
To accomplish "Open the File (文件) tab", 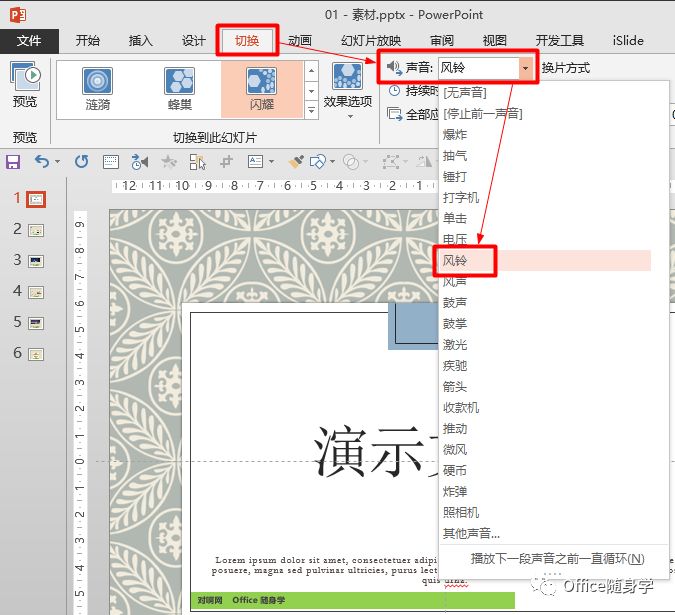I will pyautogui.click(x=29, y=41).
